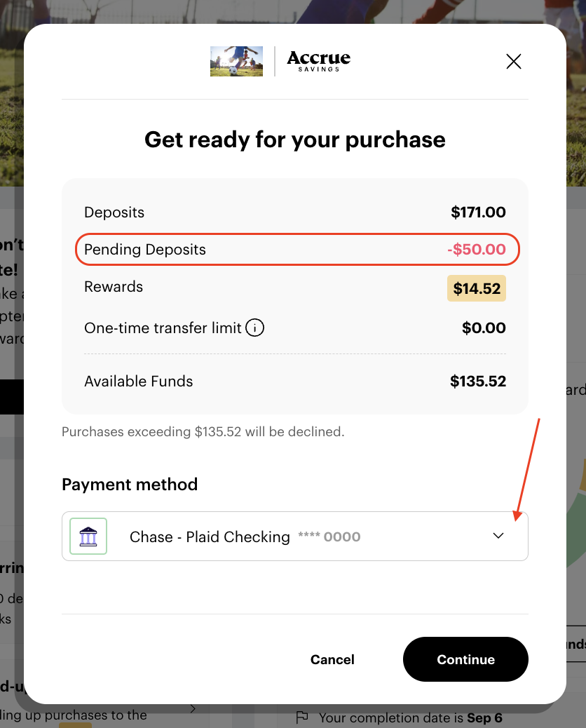Viewport: 586px width, 728px height.
Task: Click the bank building icon
Action: click(x=88, y=537)
